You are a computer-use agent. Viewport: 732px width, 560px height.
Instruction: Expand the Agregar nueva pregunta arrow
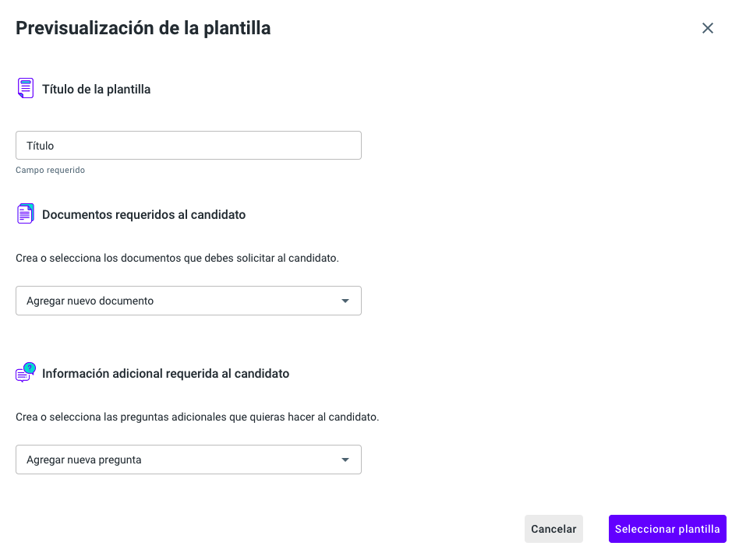pyautogui.click(x=345, y=460)
